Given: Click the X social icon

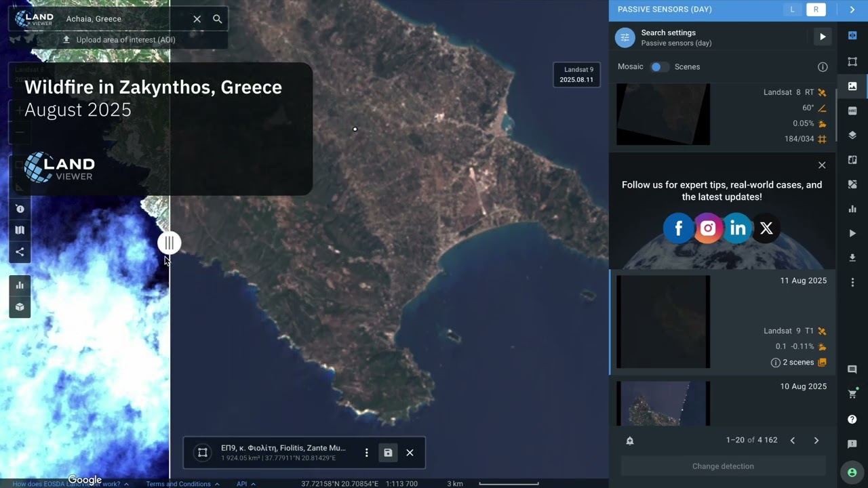Looking at the screenshot, I should pos(766,228).
